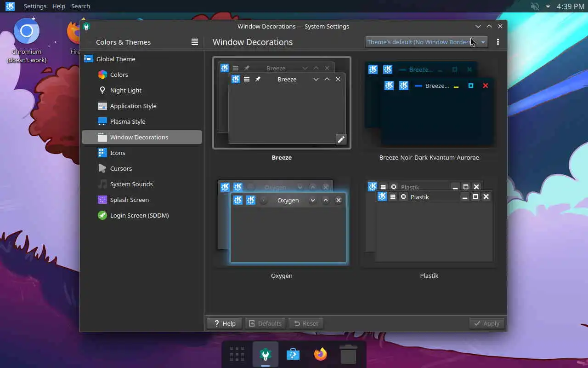Click the Apply button
Image resolution: width=588 pixels, height=368 pixels.
487,323
